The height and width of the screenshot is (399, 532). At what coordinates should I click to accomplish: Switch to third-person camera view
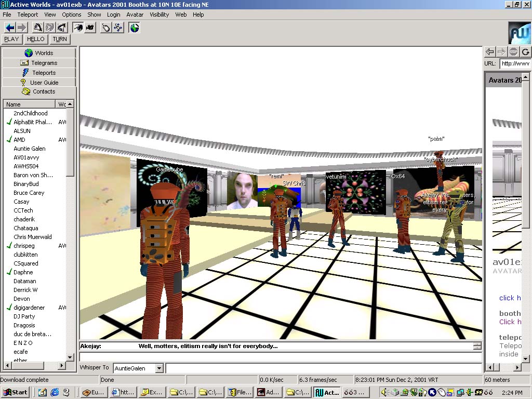point(90,28)
